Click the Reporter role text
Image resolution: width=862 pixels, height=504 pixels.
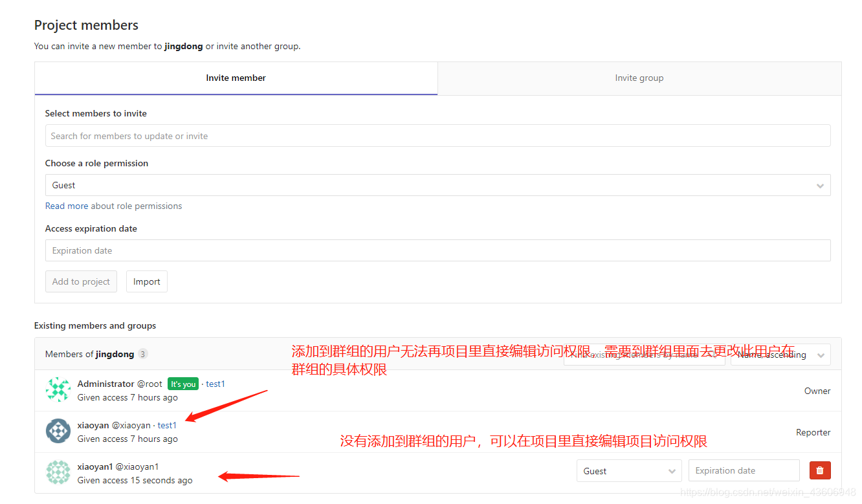[813, 432]
